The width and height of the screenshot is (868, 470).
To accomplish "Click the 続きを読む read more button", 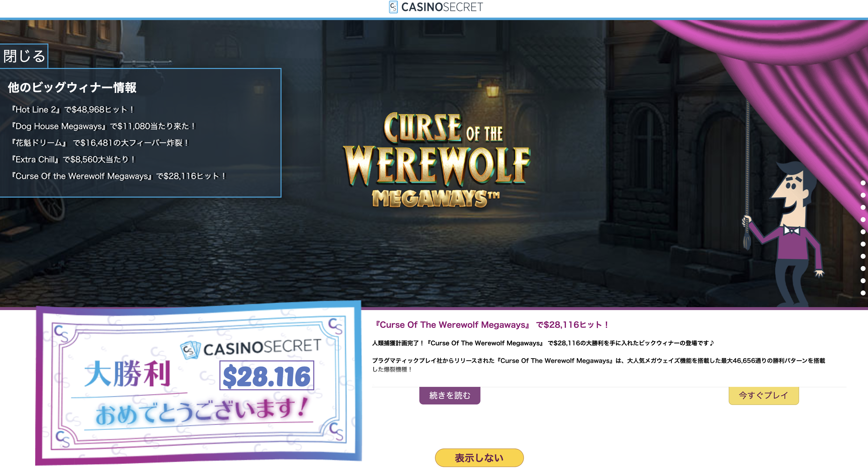I will coord(449,395).
